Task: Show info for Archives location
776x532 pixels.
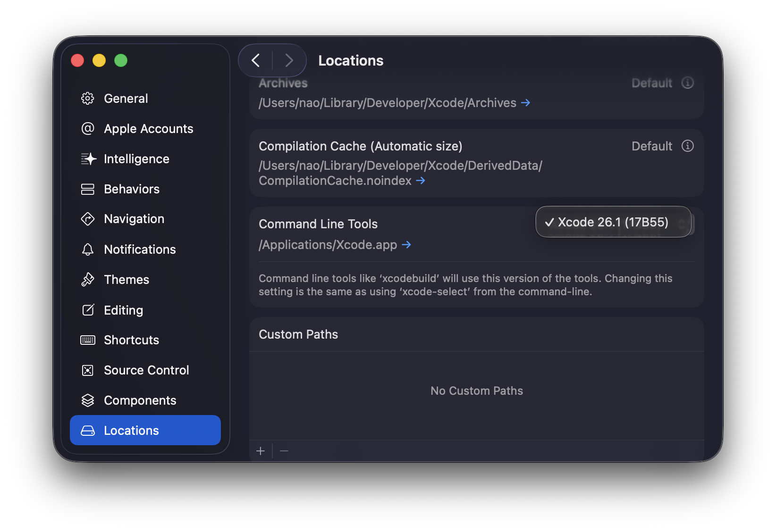Action: coord(688,83)
